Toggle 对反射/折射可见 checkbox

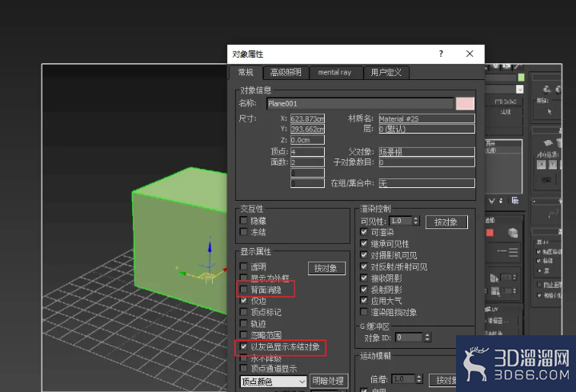coord(364,266)
